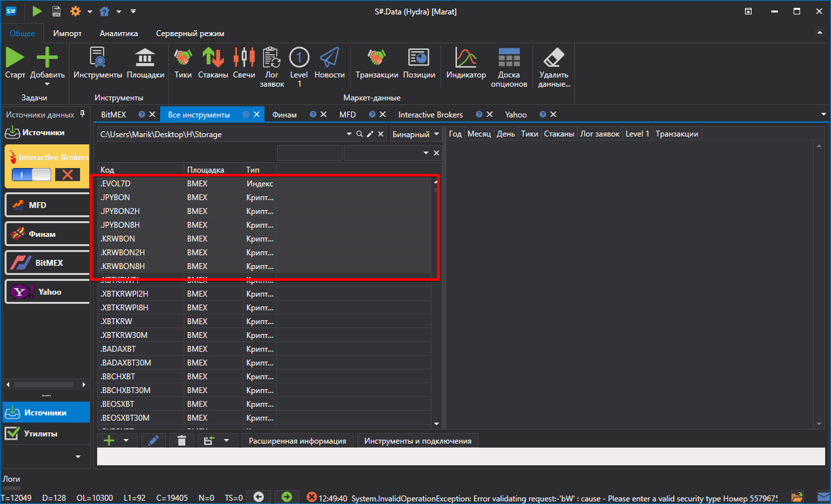Image resolution: width=831 pixels, height=504 pixels.
Task: Click the green Старт play button in ribbon
Action: point(15,57)
